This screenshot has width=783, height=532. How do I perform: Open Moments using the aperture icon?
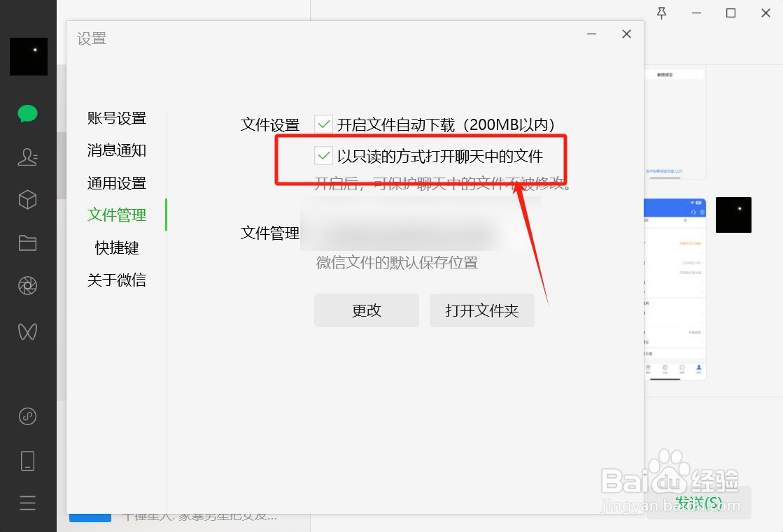pyautogui.click(x=27, y=285)
